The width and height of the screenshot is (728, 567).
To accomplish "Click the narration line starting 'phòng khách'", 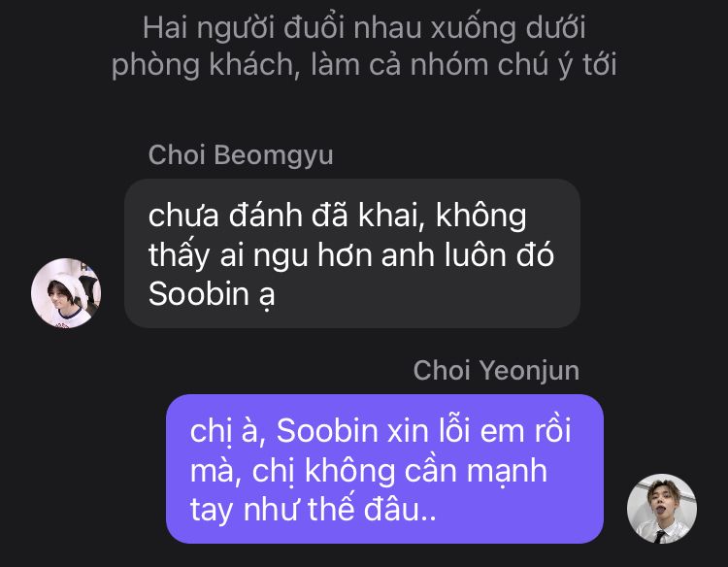I will tap(364, 64).
